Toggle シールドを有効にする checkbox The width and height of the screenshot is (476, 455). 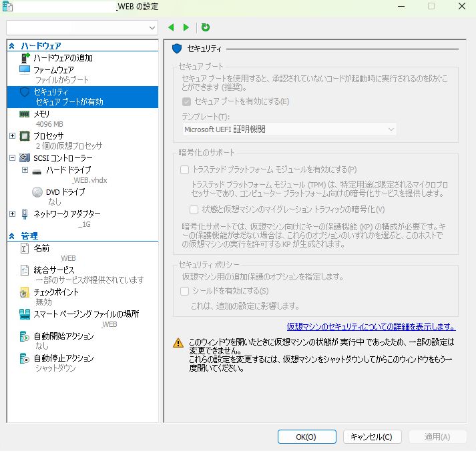(184, 291)
